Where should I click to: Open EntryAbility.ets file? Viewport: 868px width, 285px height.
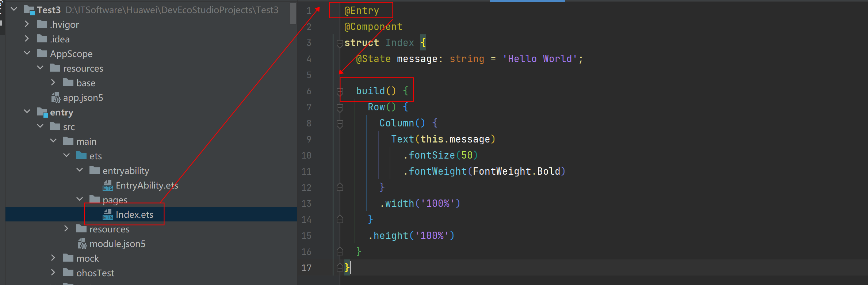pos(147,185)
